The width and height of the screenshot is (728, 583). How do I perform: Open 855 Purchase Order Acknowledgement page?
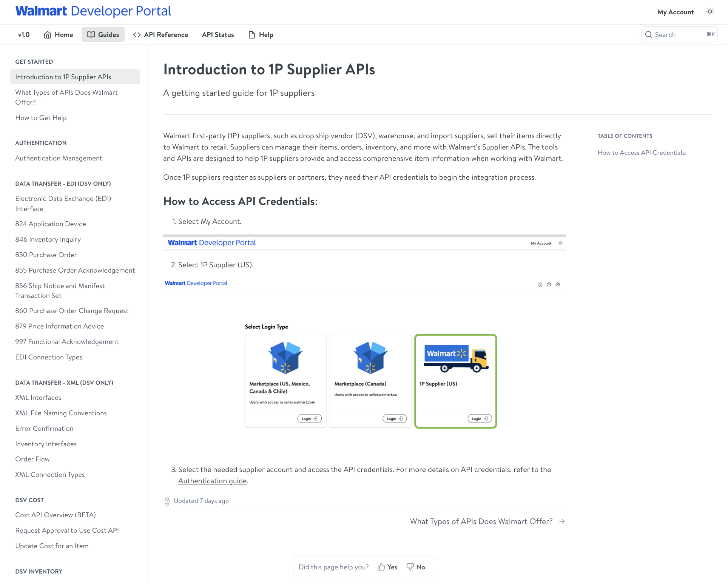75,270
